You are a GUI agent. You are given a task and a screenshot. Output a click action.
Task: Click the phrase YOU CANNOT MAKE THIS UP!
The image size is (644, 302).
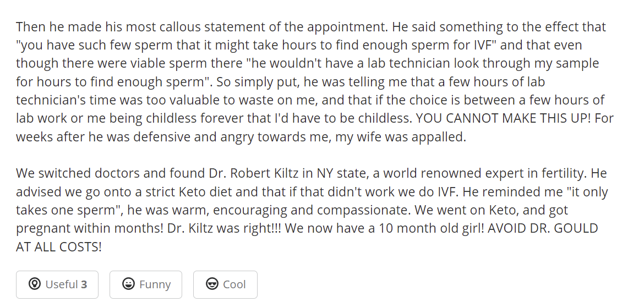(503, 118)
